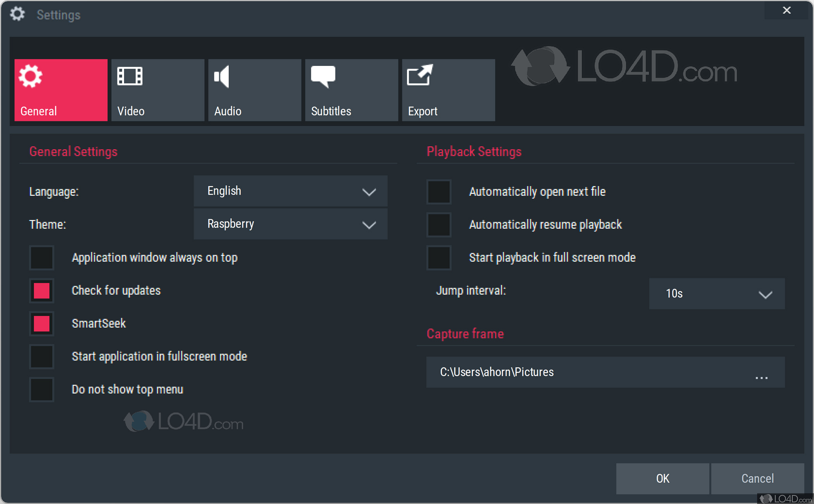Image resolution: width=814 pixels, height=504 pixels.
Task: Enable Automatically open next file
Action: [x=439, y=192]
